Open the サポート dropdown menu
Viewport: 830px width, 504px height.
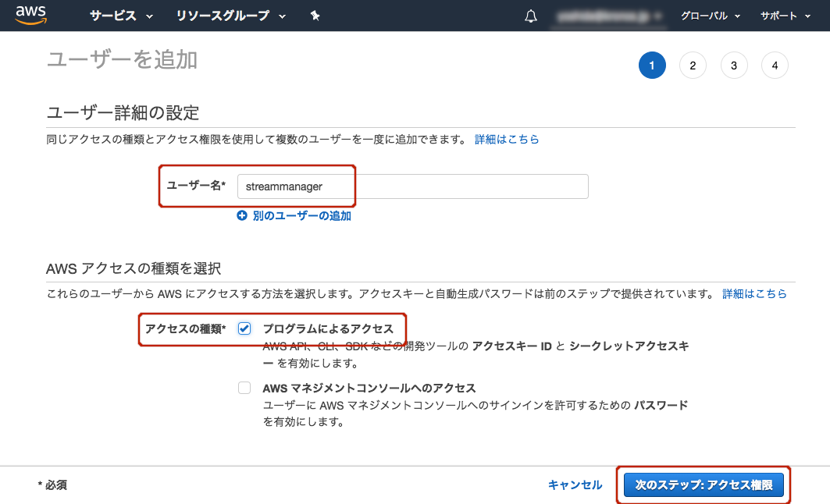coord(785,16)
